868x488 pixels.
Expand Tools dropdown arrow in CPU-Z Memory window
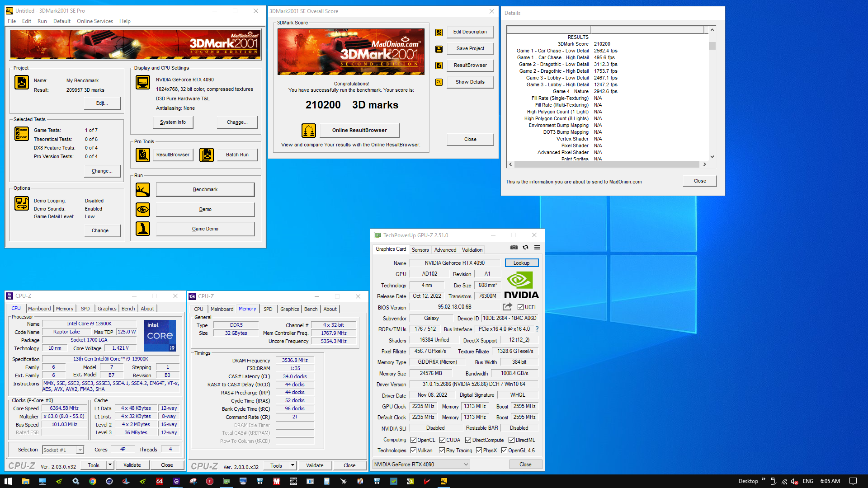(x=292, y=465)
